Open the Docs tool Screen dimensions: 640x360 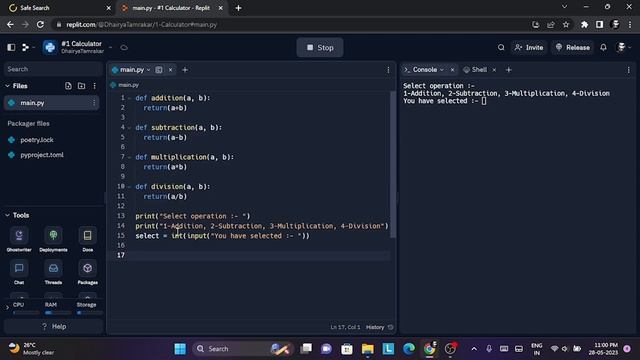coord(87,239)
